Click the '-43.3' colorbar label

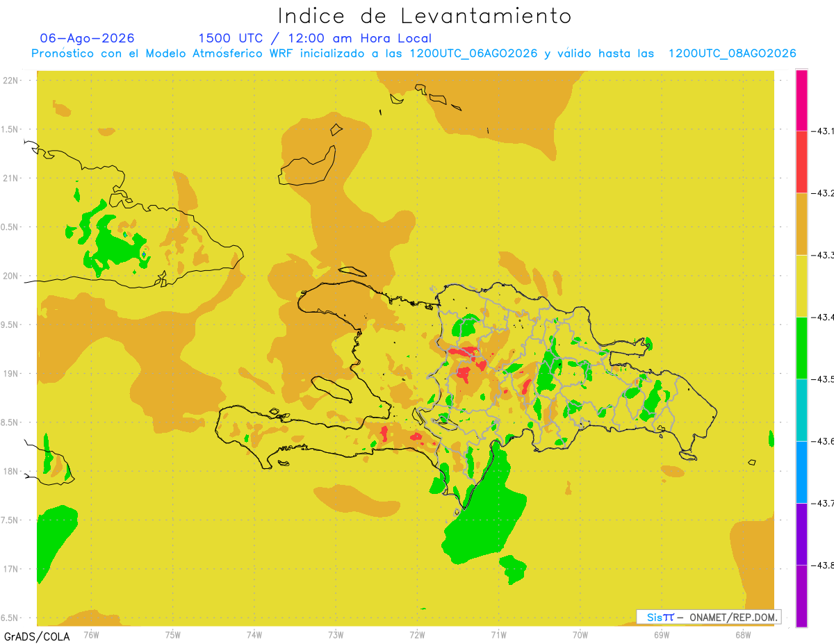823,255
